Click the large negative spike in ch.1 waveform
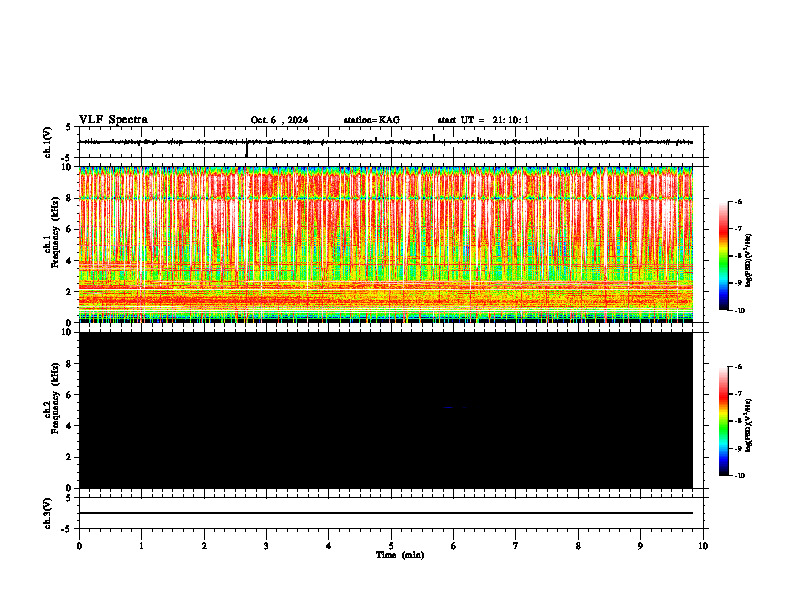The width and height of the screenshot is (792, 612). coord(246,149)
